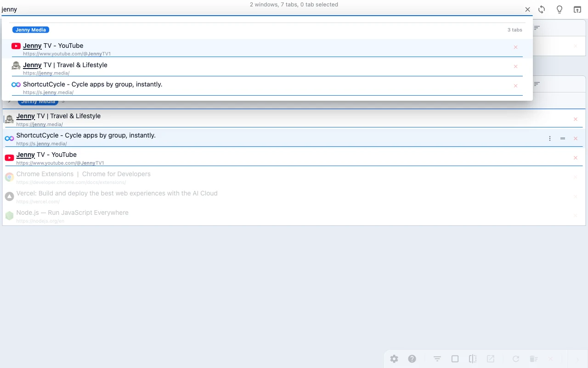This screenshot has height=368, width=588.
Task: Click the open-in-window icon at top right
Action: [x=577, y=10]
